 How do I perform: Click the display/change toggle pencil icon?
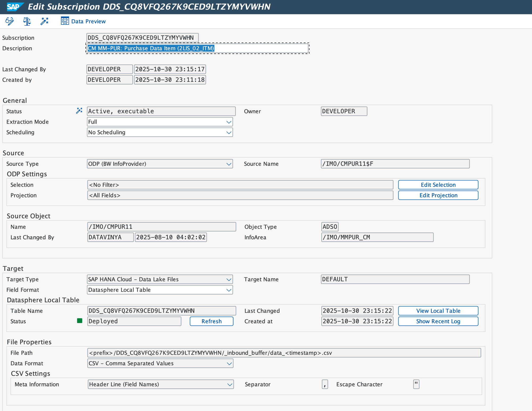coord(10,21)
